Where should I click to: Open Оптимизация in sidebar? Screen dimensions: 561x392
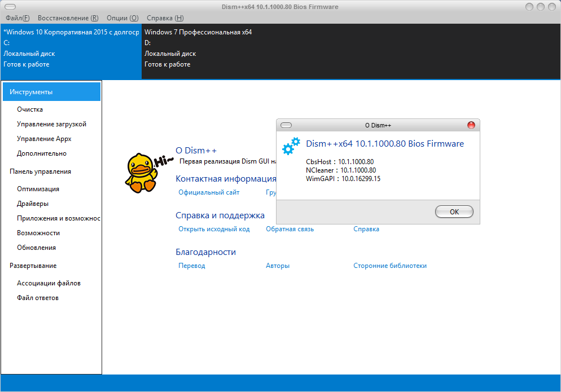pyautogui.click(x=38, y=189)
